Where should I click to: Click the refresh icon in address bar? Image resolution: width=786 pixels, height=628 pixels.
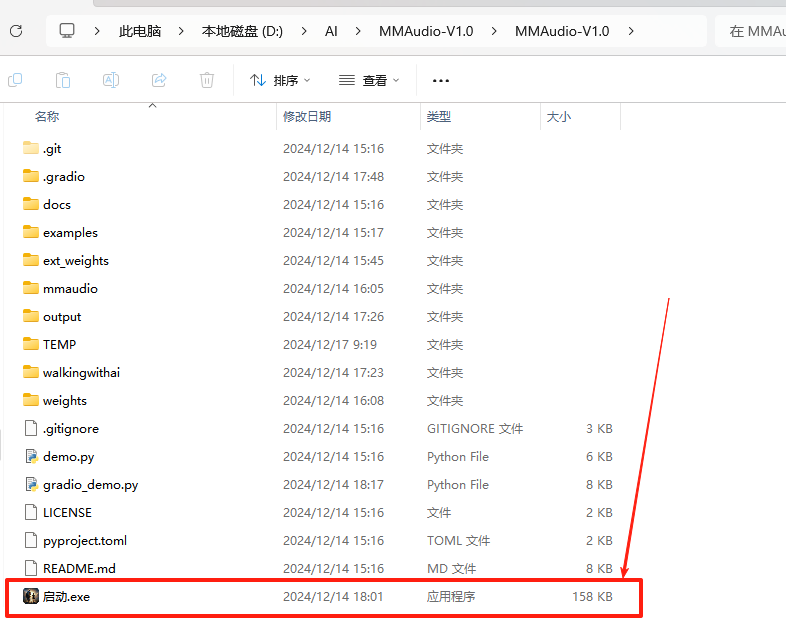(x=16, y=31)
